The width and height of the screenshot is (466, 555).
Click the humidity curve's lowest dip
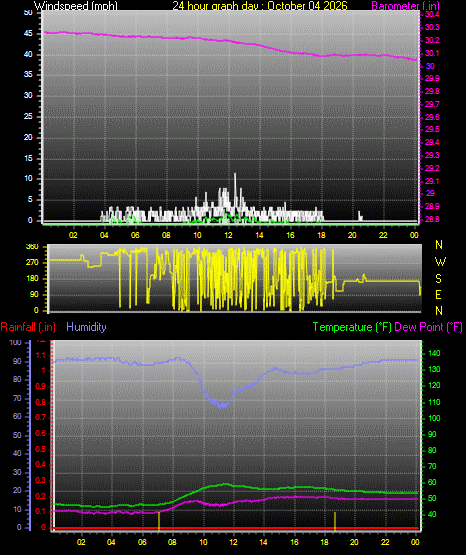[222, 405]
